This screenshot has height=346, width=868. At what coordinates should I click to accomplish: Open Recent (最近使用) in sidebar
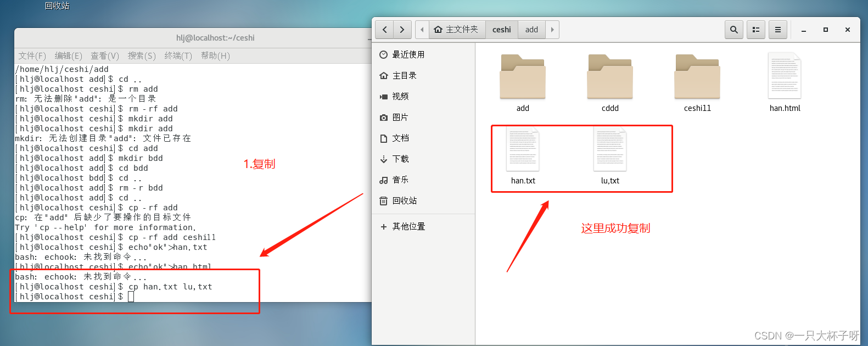click(423, 54)
